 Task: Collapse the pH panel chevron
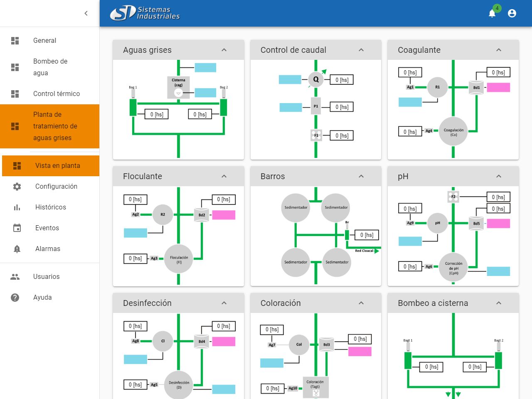click(499, 176)
